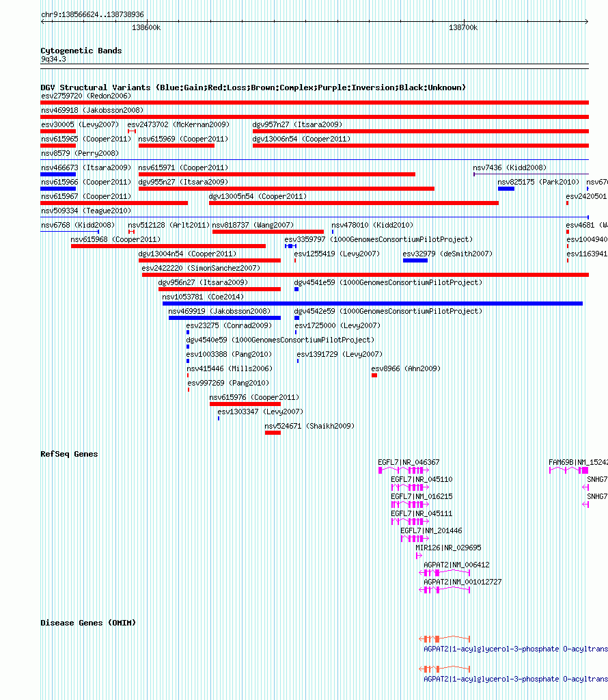Screen dimensions: 608x700
Task: Click esv1255419 (Levy2007) label
Action: [337, 254]
